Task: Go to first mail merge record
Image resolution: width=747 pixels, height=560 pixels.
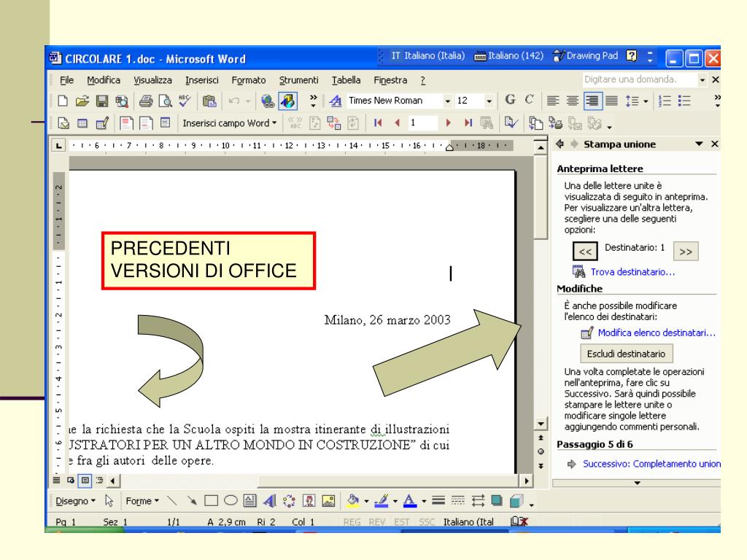Action: tap(378, 122)
